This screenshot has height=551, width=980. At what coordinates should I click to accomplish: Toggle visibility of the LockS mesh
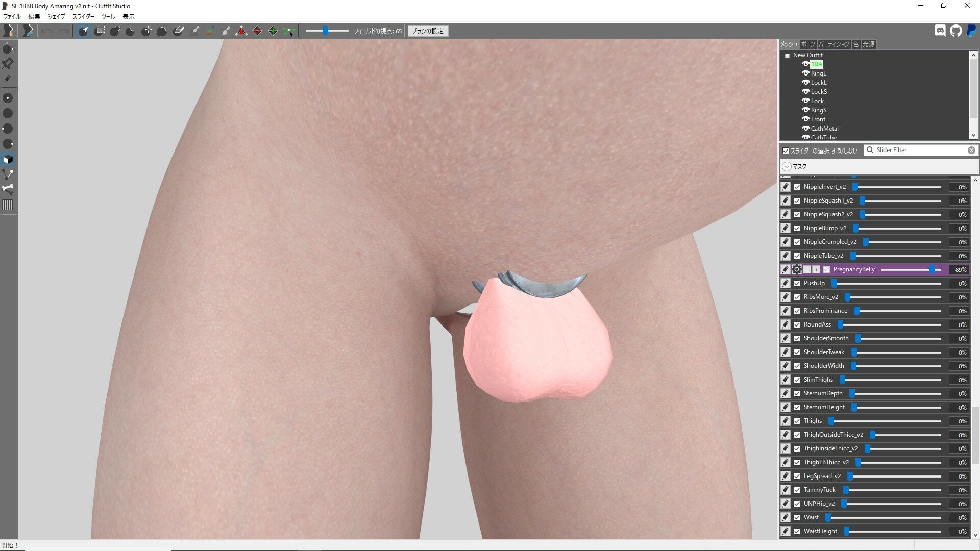click(805, 92)
